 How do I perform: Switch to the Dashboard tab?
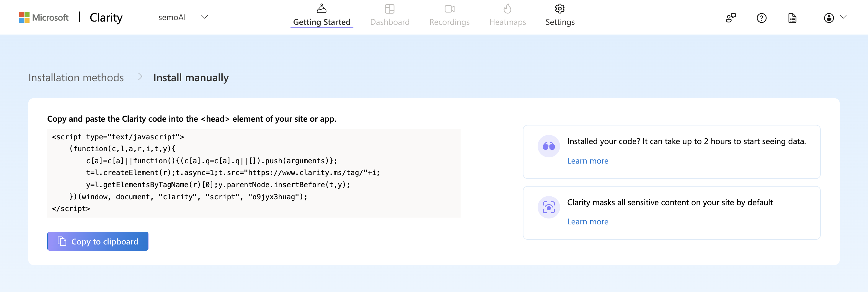389,15
